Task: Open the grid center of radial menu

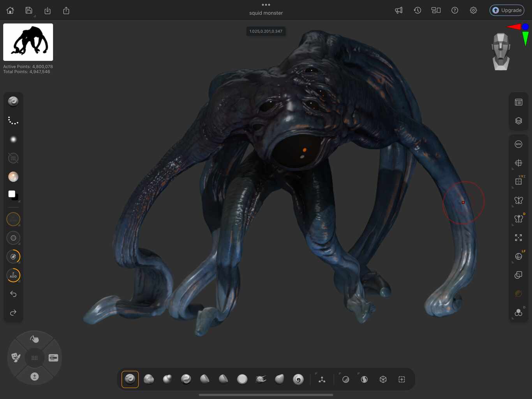Action: coord(35,358)
